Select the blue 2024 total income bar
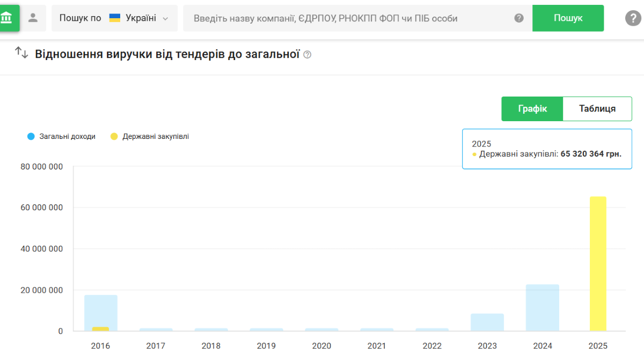644x362 pixels. (x=543, y=308)
